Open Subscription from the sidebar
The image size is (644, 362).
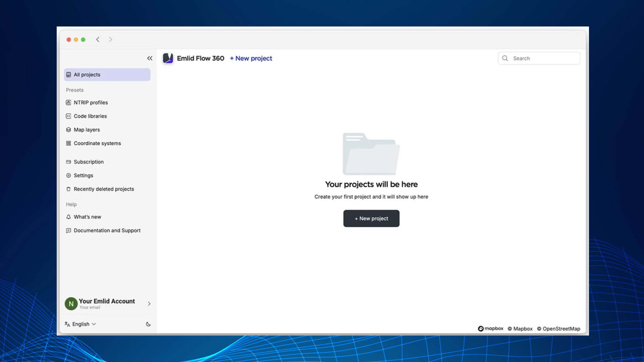pos(89,162)
